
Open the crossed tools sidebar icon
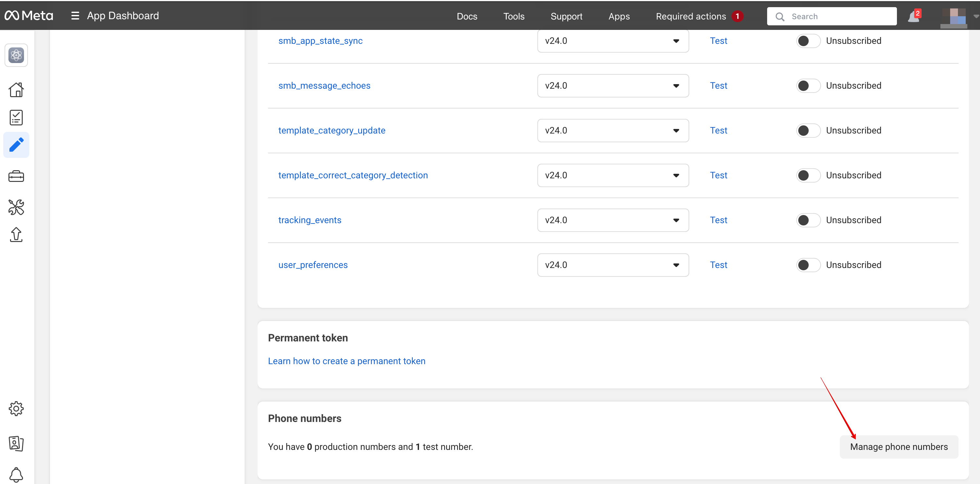[x=16, y=207]
